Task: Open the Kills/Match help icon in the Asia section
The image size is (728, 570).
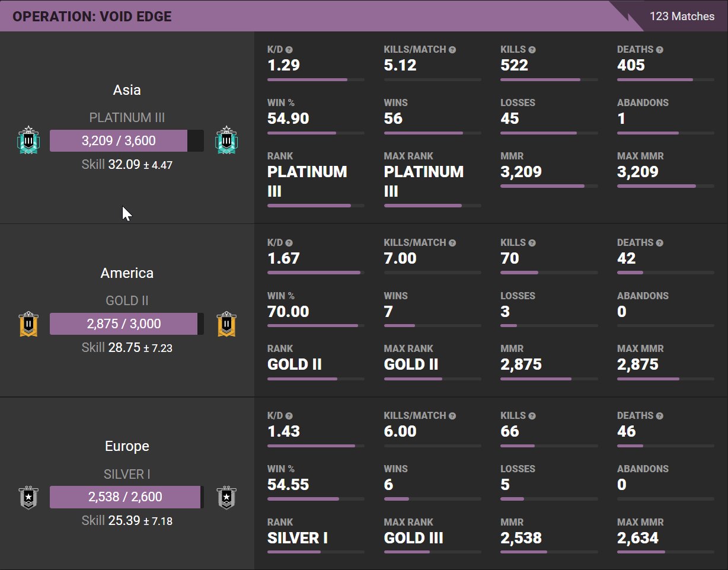Action: click(452, 50)
